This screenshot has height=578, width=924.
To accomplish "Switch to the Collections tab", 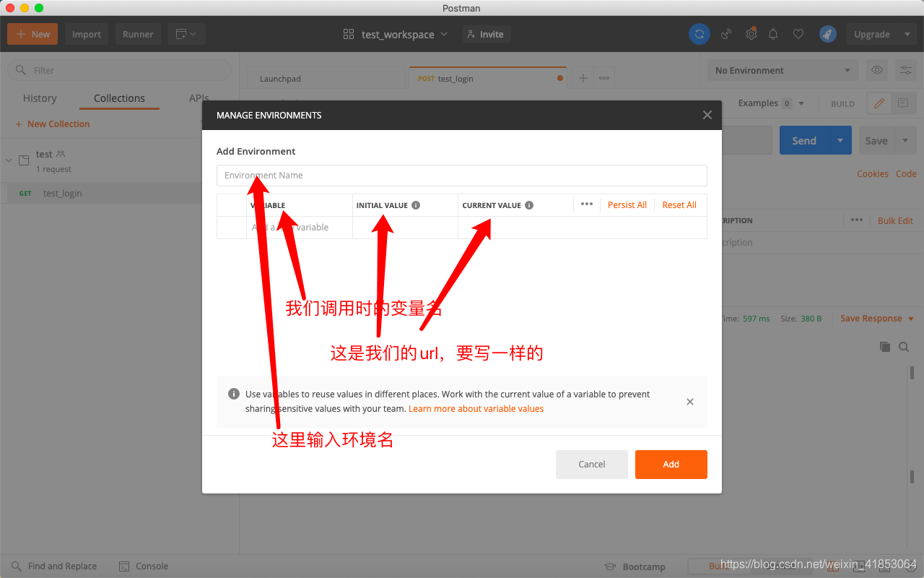I will 119,98.
